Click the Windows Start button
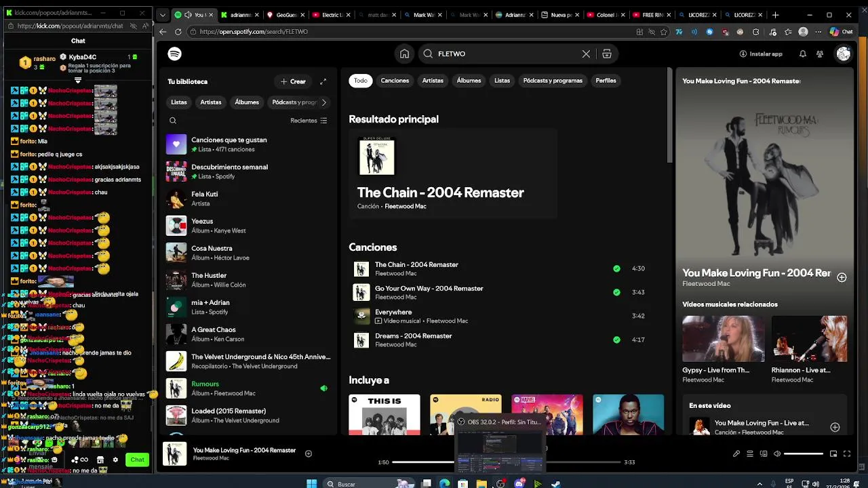 pyautogui.click(x=311, y=483)
